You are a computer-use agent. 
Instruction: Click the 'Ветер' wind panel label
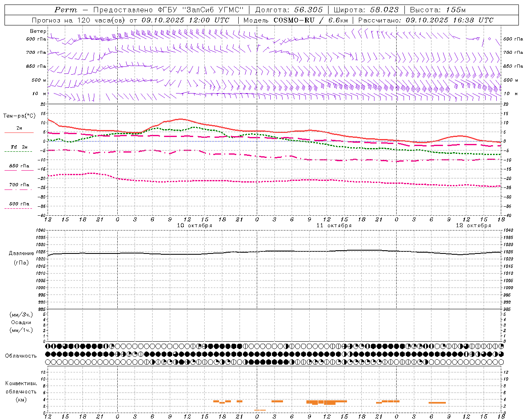pos(38,31)
